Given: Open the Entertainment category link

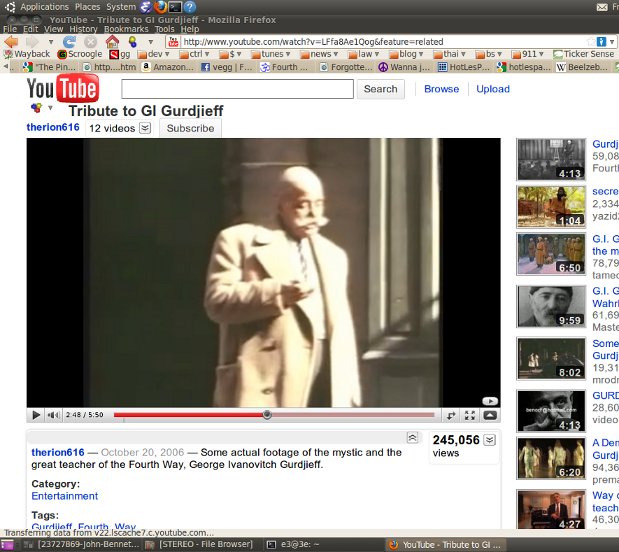Looking at the screenshot, I should 64,496.
